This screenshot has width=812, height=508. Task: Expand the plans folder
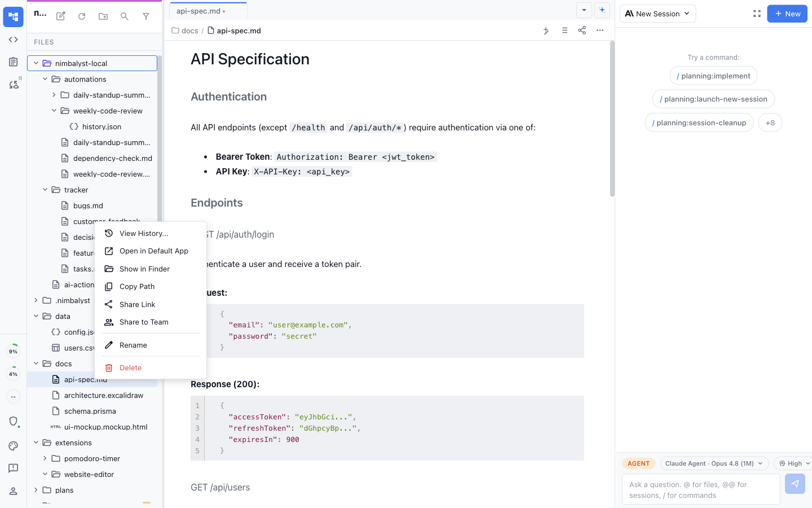(36, 490)
